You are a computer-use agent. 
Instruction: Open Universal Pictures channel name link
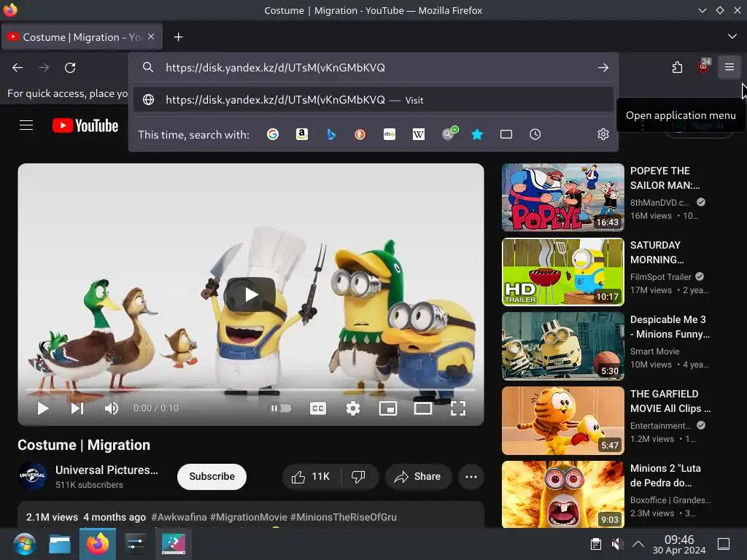point(107,470)
